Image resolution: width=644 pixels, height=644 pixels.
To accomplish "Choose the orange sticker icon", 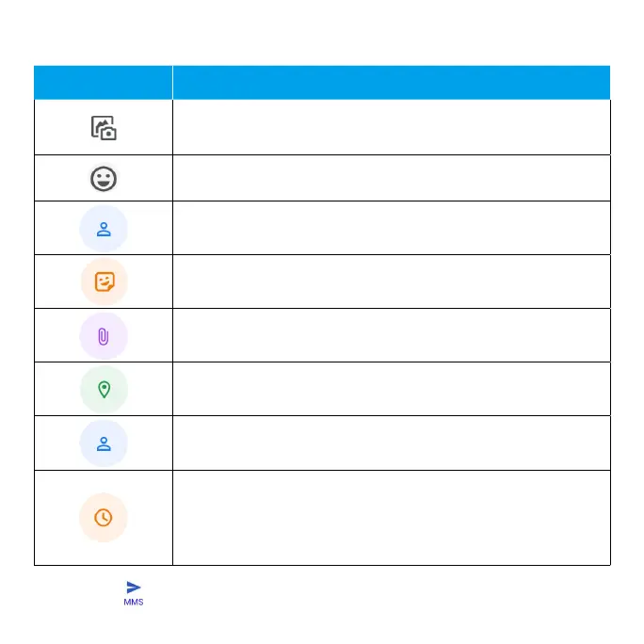I will 105,282.
